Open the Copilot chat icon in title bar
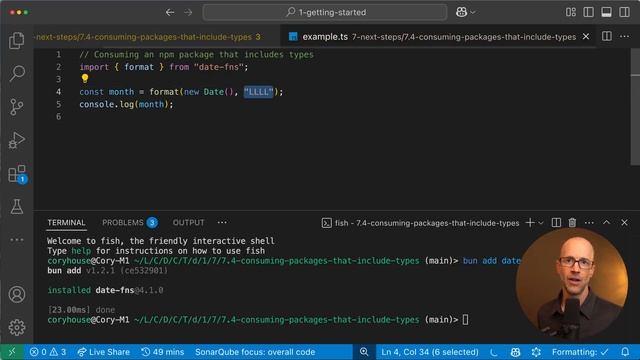Image resolution: width=640 pixels, height=360 pixels. click(x=461, y=12)
